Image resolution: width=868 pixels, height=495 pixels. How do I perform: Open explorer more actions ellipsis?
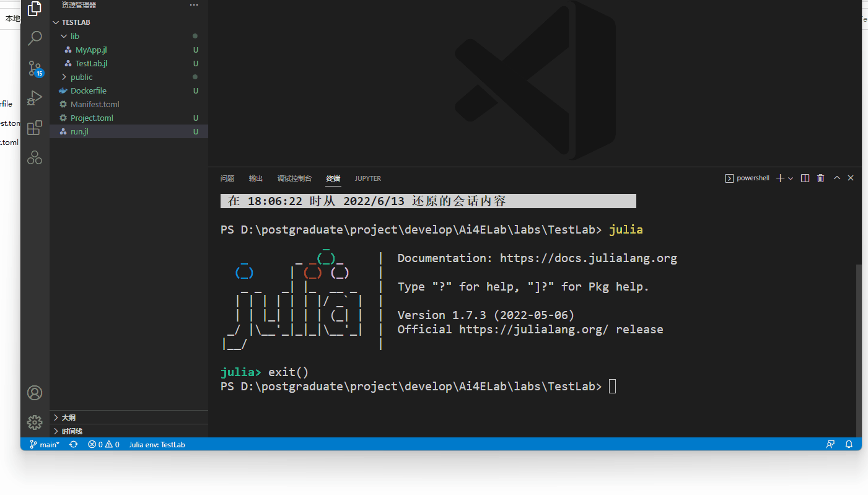194,5
